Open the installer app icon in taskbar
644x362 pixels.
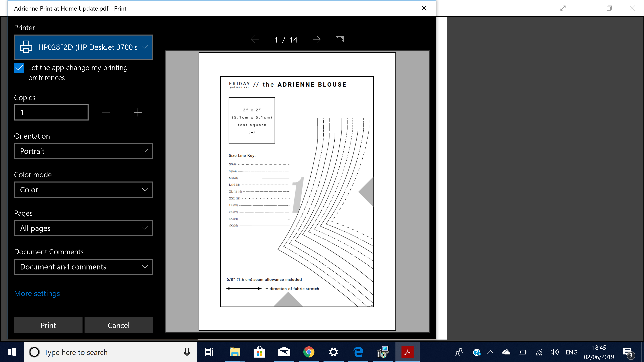[383, 352]
